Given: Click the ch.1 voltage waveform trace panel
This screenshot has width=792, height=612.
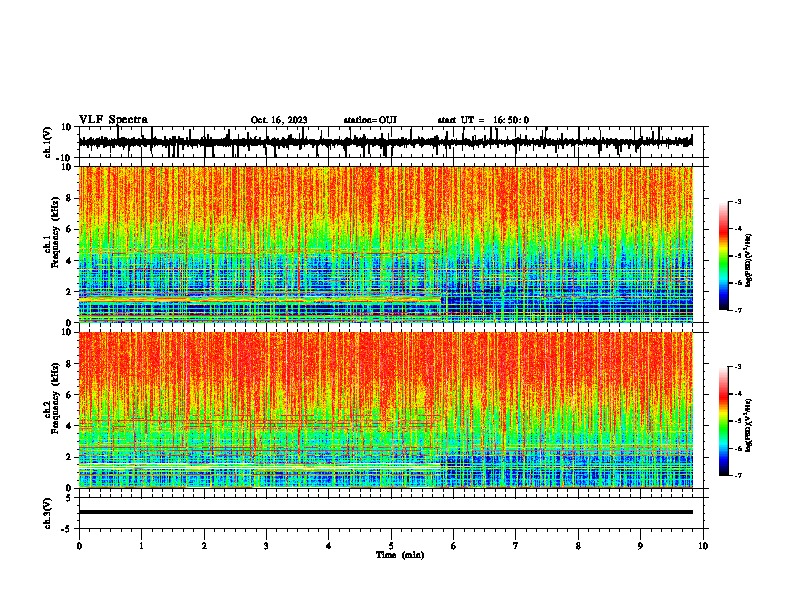Looking at the screenshot, I should tap(393, 142).
